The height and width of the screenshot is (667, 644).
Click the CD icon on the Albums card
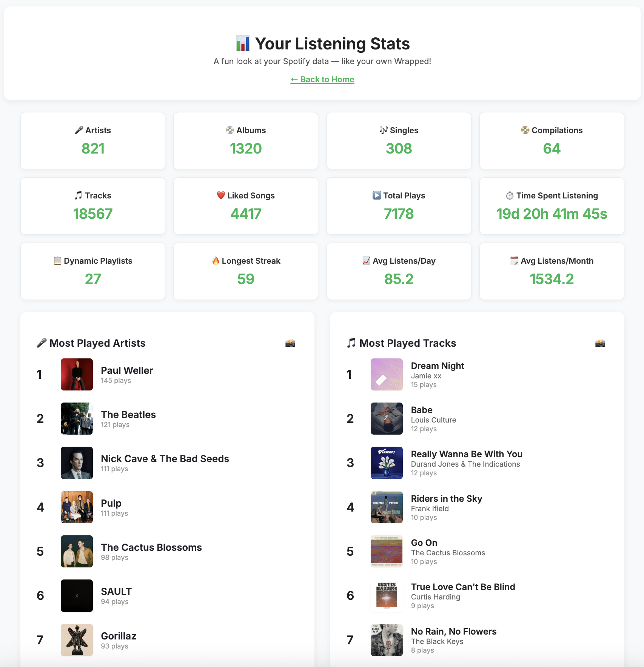pos(229,130)
